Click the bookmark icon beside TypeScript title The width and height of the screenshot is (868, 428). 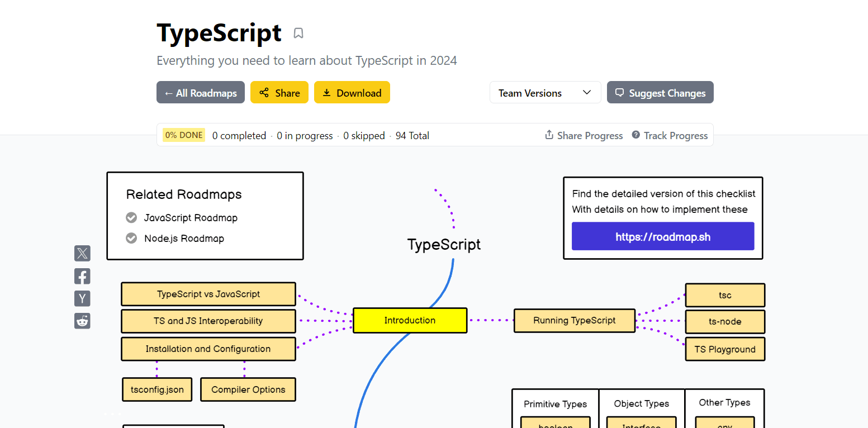pyautogui.click(x=298, y=34)
